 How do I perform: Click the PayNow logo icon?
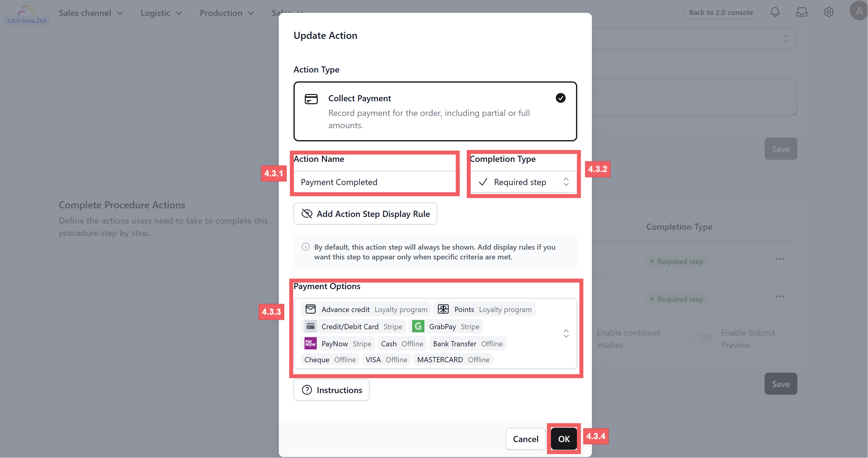tap(310, 343)
